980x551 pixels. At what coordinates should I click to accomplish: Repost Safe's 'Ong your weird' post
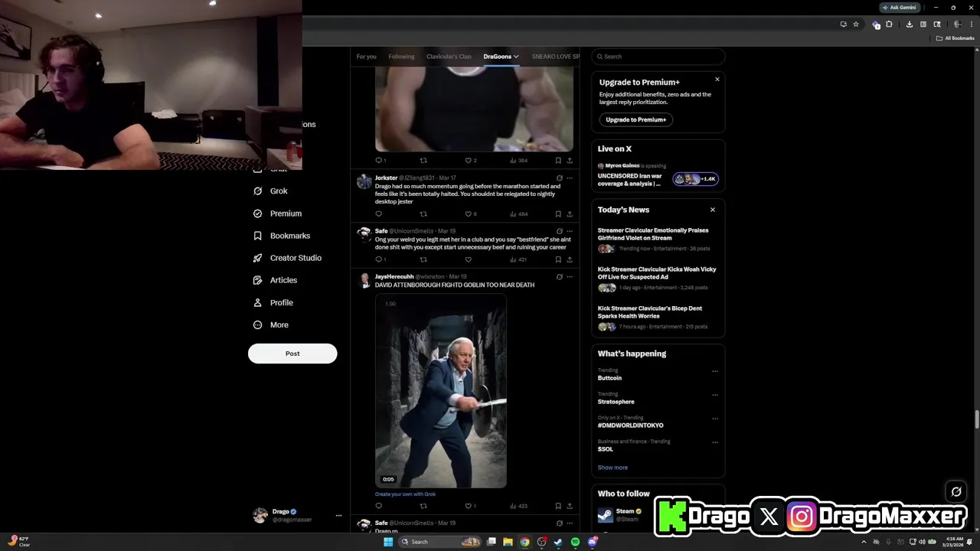point(423,259)
